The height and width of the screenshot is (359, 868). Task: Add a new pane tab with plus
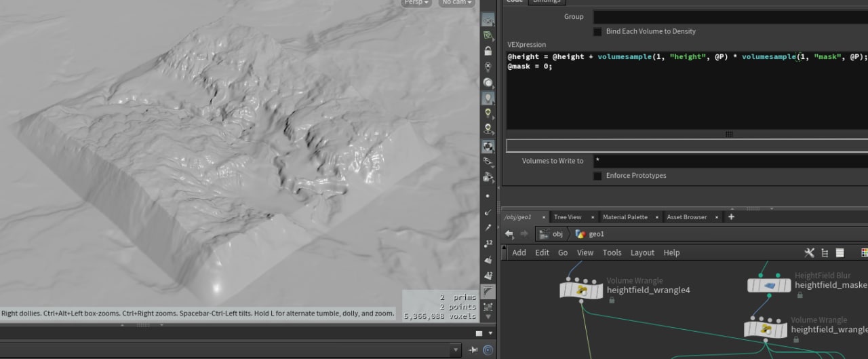731,217
